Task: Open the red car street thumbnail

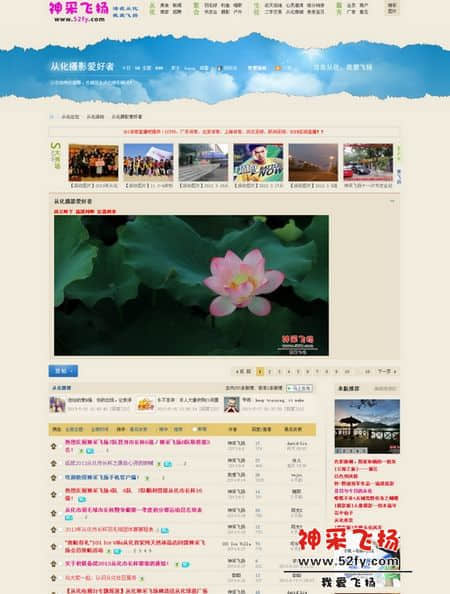Action: [x=368, y=163]
